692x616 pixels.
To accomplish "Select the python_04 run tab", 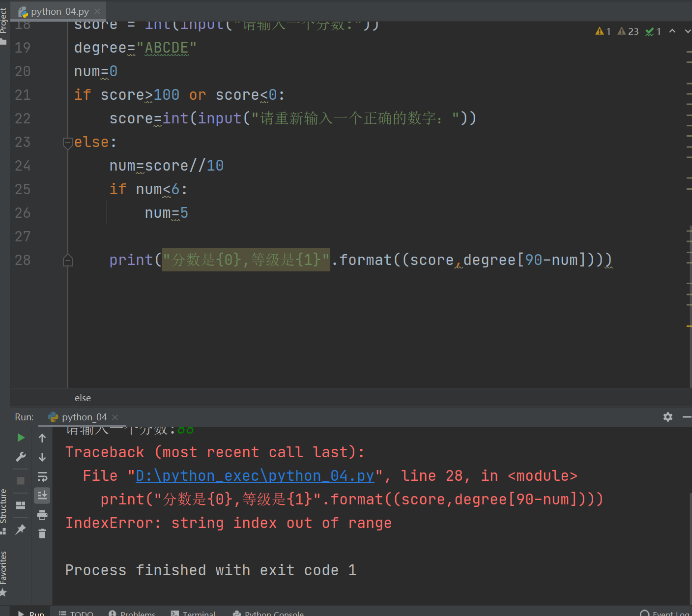I will [84, 417].
